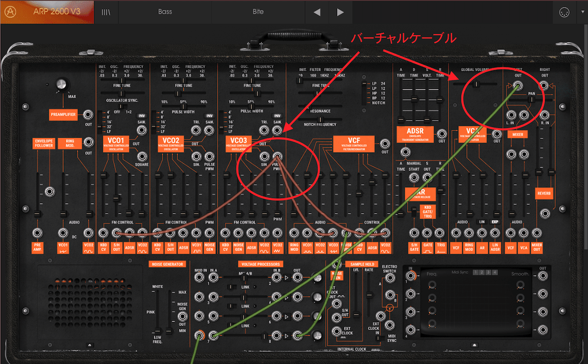The width and height of the screenshot is (588, 364).
Task: Click the Global Volume slider handle
Action: (x=477, y=84)
